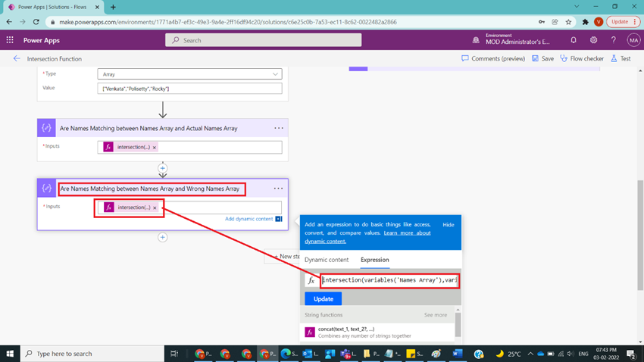This screenshot has height=362, width=644.
Task: Open the notifications bell
Action: (x=574, y=40)
